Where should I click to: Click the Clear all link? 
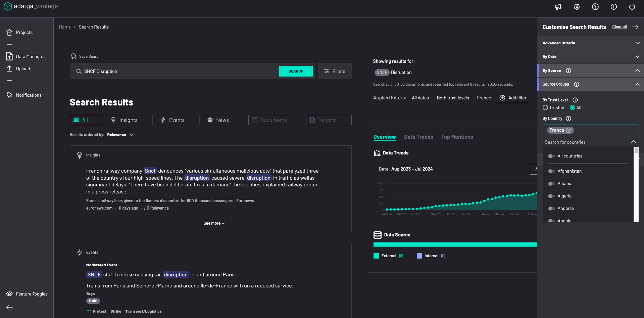(619, 27)
